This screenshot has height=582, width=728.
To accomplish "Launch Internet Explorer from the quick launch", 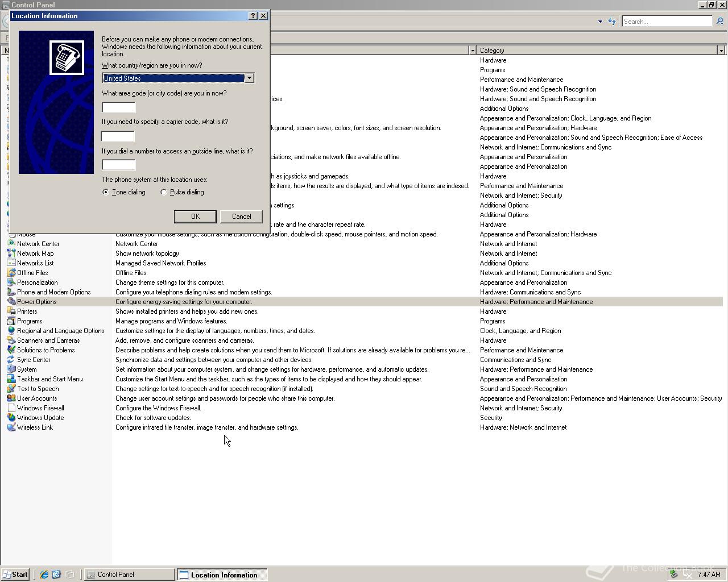I will (x=44, y=575).
